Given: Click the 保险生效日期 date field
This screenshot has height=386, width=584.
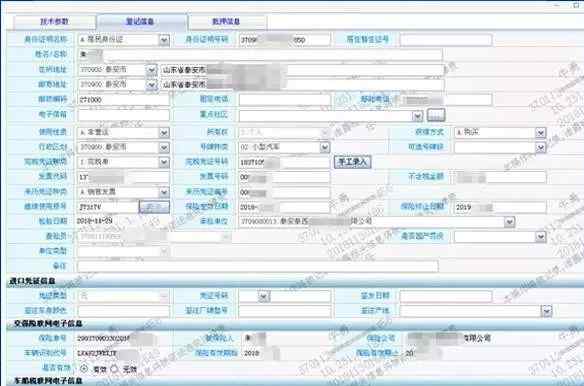Looking at the screenshot, I should point(284,207).
